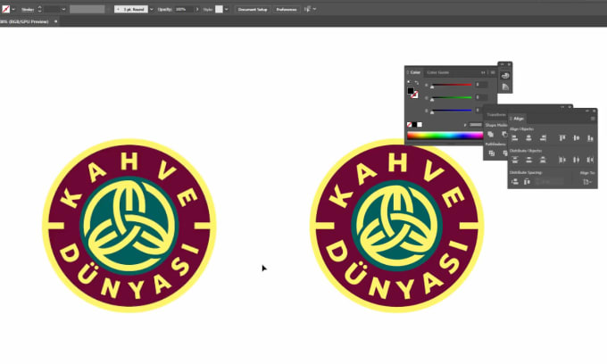Viewport: 607px width, 364px height.
Task: Click Horizontal Align Right icon
Action: coord(543,138)
